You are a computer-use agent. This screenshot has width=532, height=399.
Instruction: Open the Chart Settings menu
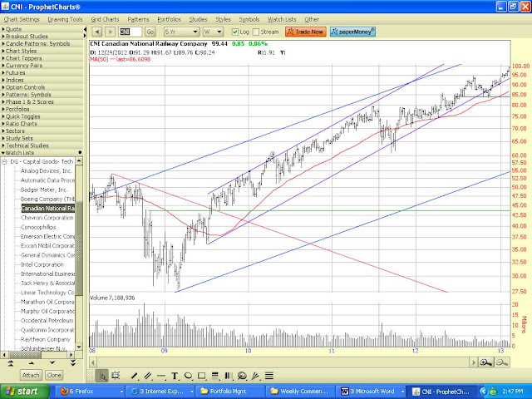point(22,19)
